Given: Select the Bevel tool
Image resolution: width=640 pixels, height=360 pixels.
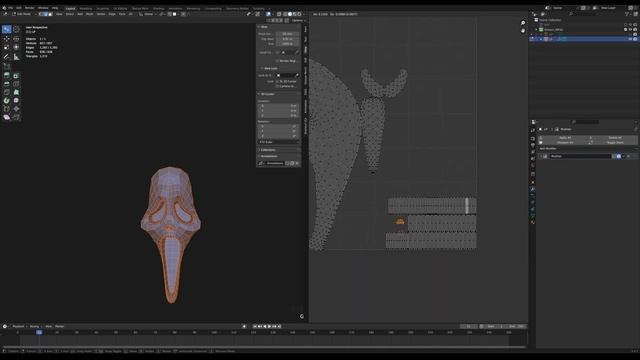Looking at the screenshot, I should pos(7,84).
